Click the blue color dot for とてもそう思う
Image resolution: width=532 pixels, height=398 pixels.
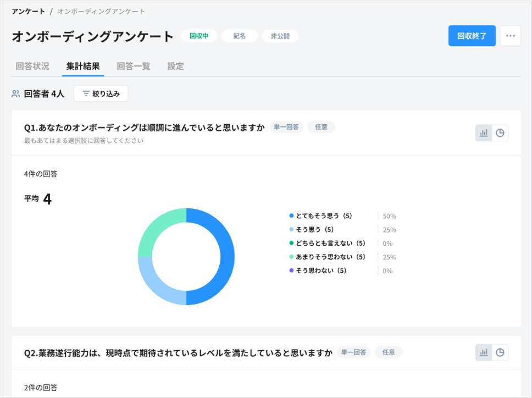click(291, 215)
